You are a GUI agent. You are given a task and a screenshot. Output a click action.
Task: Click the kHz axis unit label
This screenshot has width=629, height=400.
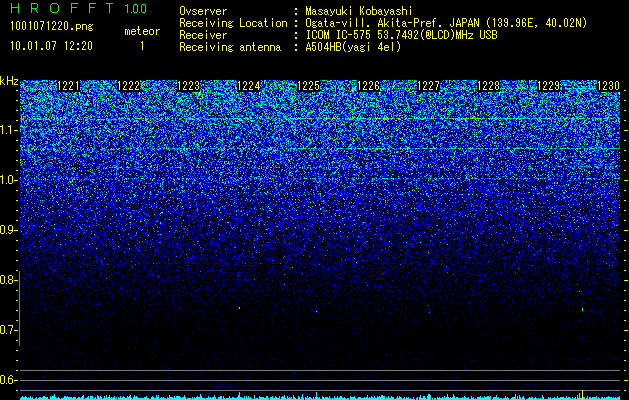(x=9, y=81)
